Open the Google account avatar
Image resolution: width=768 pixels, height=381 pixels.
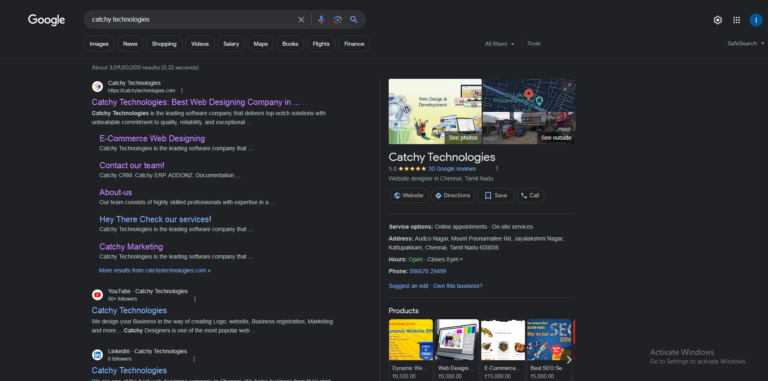(756, 20)
